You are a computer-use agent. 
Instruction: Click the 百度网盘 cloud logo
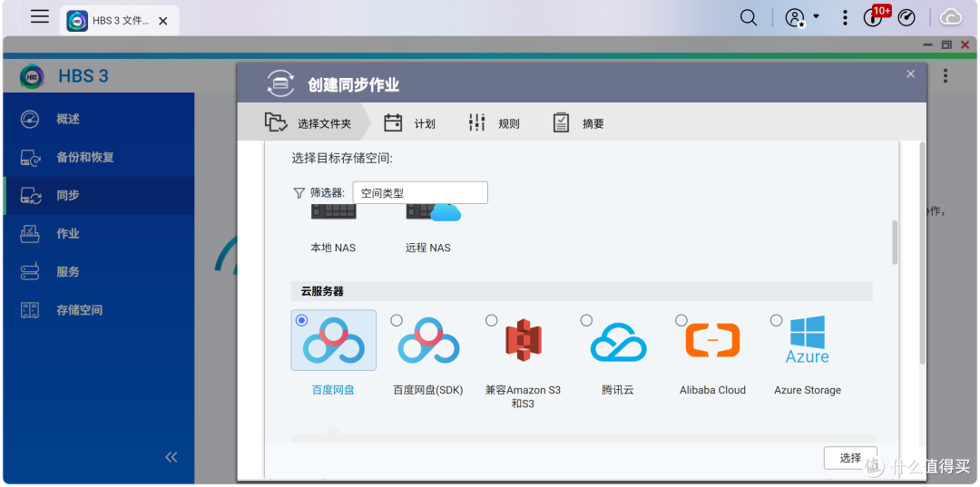(334, 342)
